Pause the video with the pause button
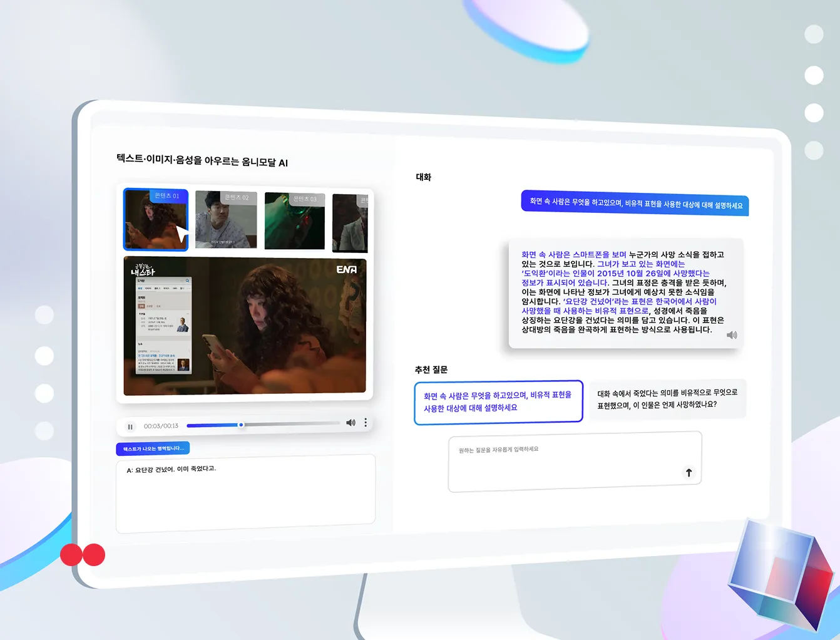 [130, 426]
